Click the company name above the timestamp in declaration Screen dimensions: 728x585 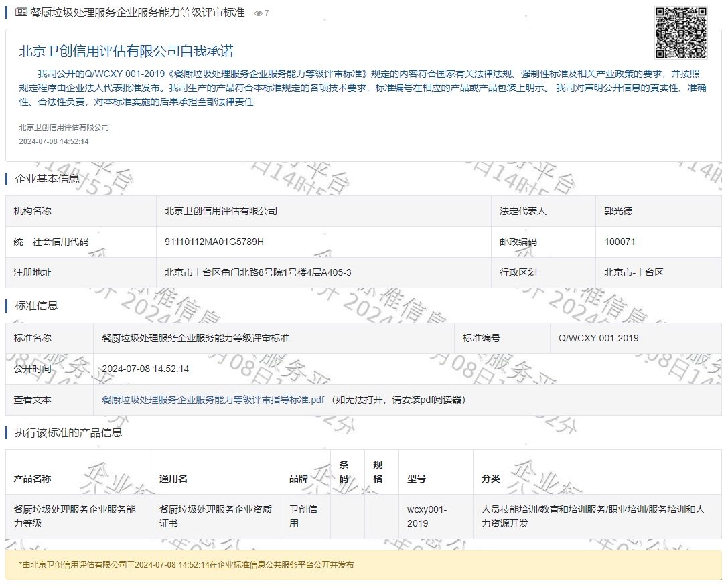pyautogui.click(x=64, y=127)
